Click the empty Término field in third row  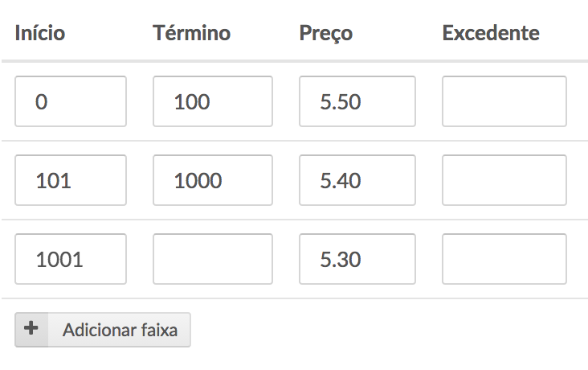point(213,259)
